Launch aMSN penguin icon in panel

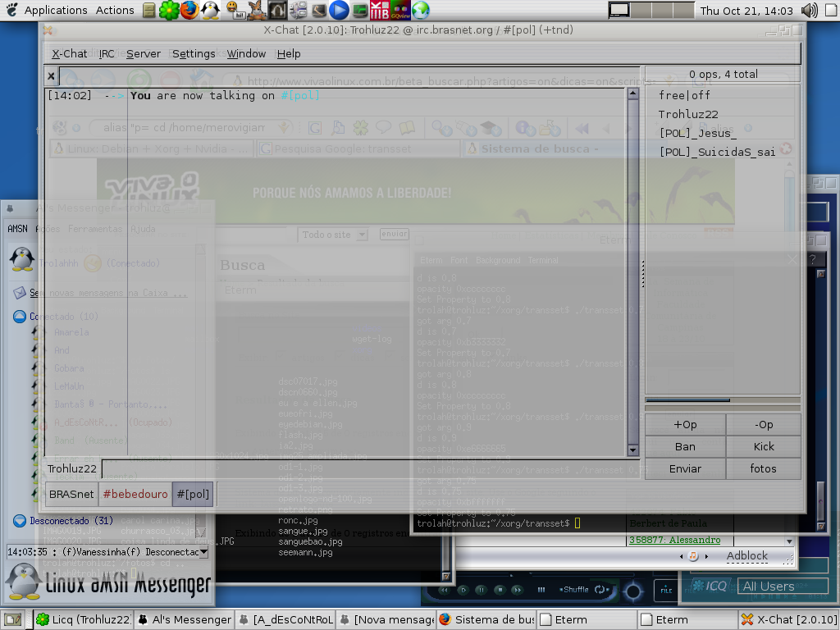click(210, 10)
